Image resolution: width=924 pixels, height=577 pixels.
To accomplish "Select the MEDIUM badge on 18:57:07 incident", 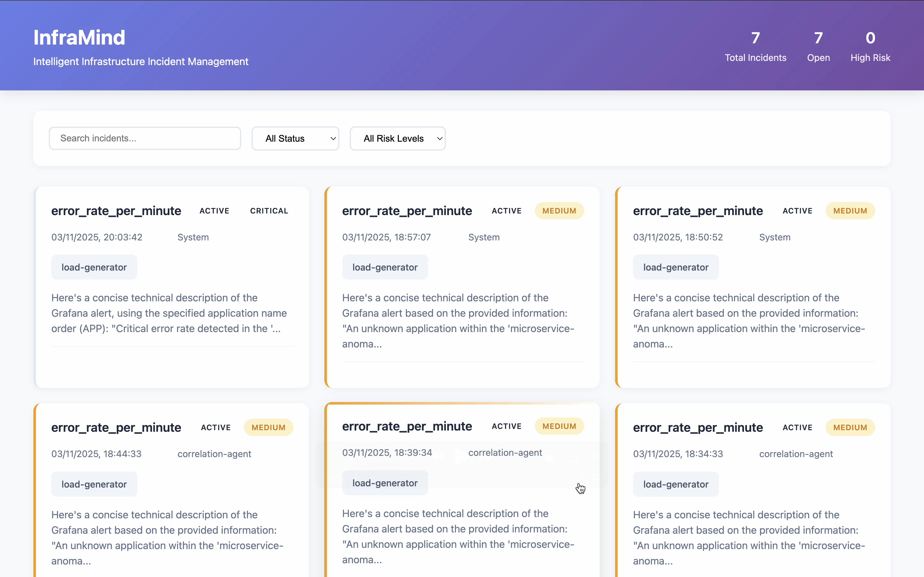I will click(x=559, y=211).
